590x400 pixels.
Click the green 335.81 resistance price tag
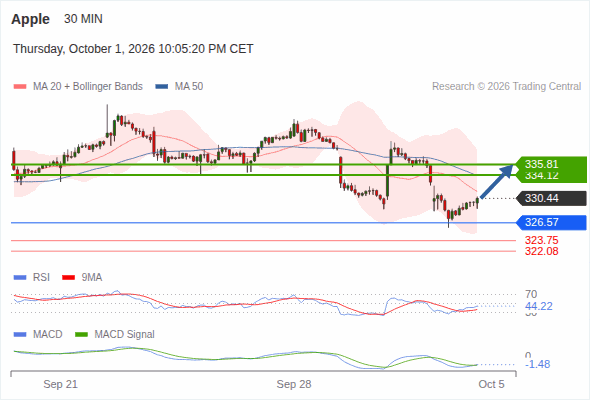pyautogui.click(x=551, y=164)
